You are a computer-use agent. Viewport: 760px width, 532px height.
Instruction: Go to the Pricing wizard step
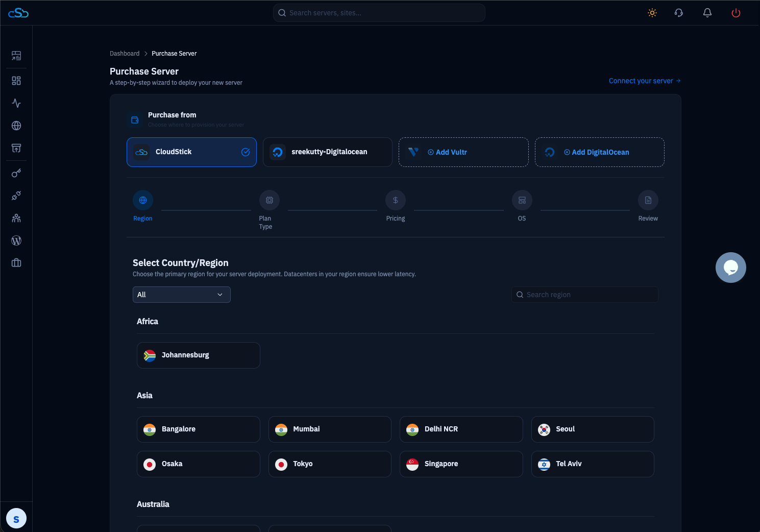tap(396, 206)
